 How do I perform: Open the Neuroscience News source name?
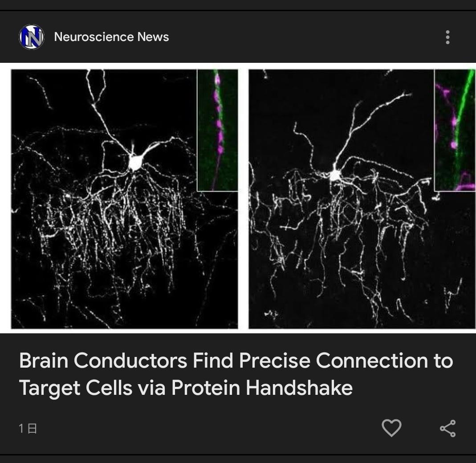tap(111, 37)
